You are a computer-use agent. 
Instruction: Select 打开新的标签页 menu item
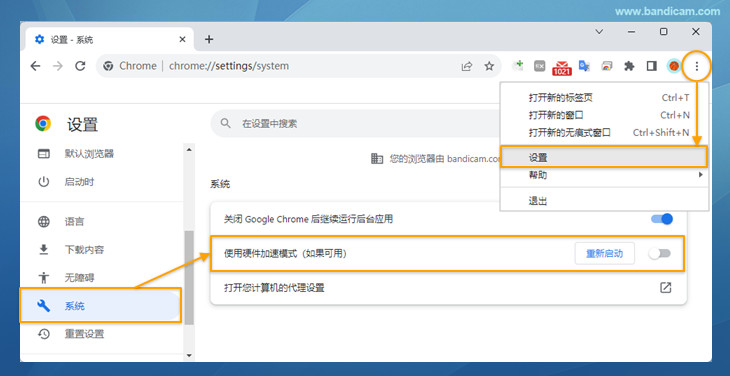coord(604,98)
